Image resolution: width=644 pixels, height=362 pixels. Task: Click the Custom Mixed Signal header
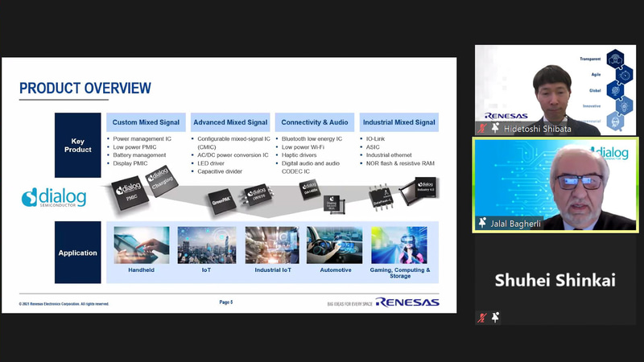[x=146, y=122]
